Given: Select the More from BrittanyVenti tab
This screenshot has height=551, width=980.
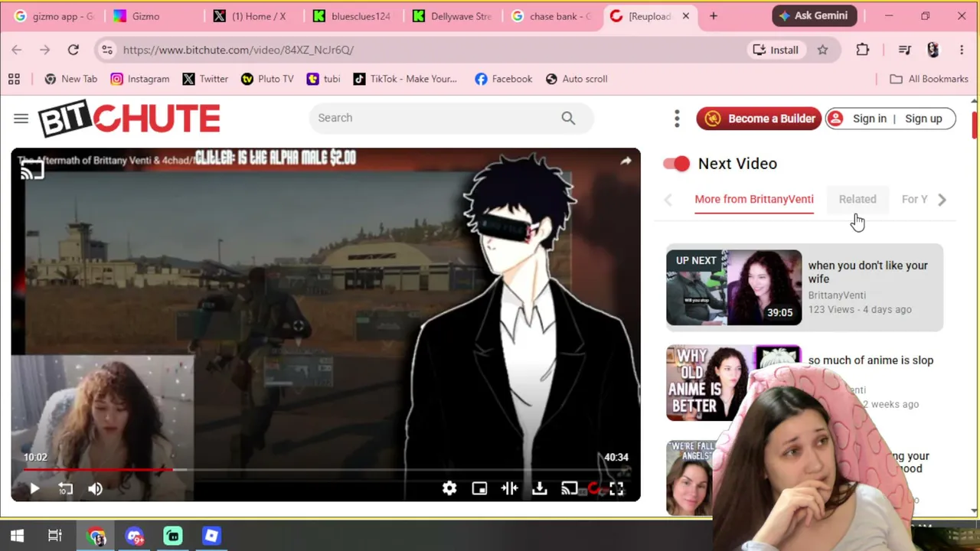Looking at the screenshot, I should point(754,199).
